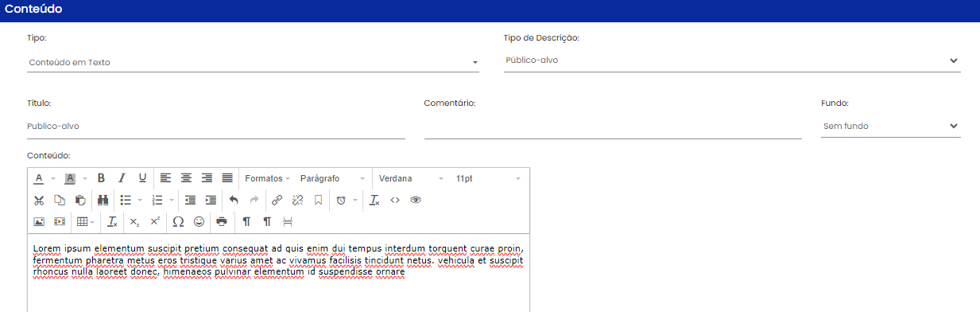Insert media video icon
This screenshot has width=980, height=312.
pos(60,221)
